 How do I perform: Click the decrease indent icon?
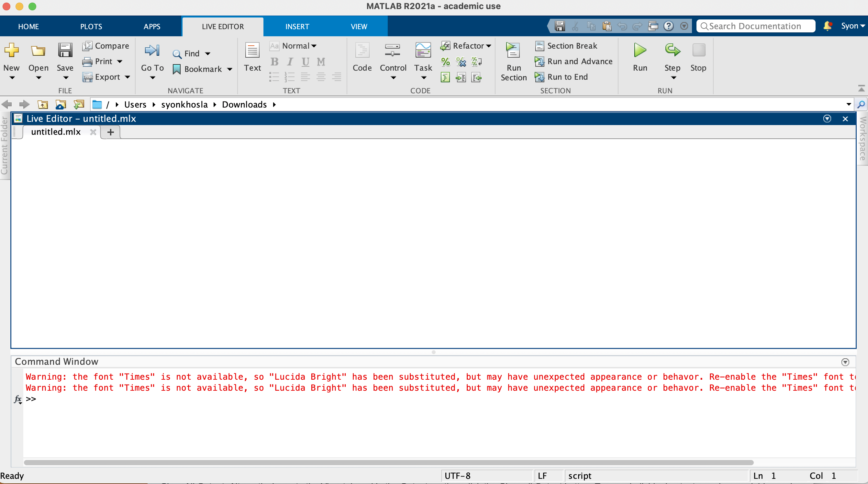pyautogui.click(x=476, y=77)
